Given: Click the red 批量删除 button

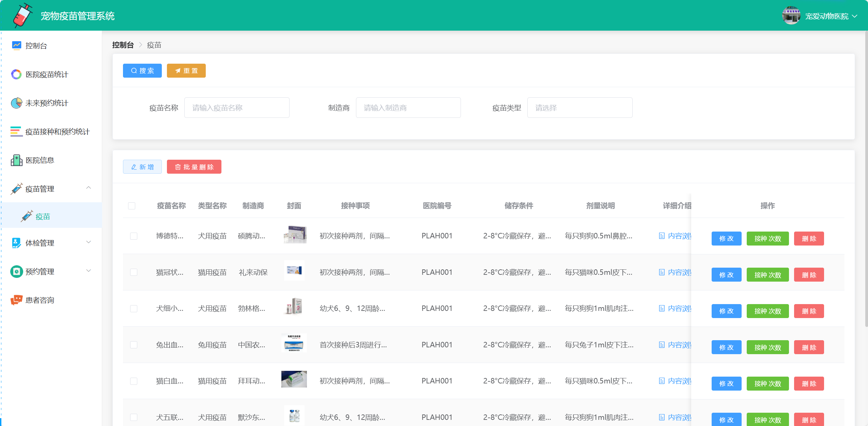Looking at the screenshot, I should [x=194, y=167].
